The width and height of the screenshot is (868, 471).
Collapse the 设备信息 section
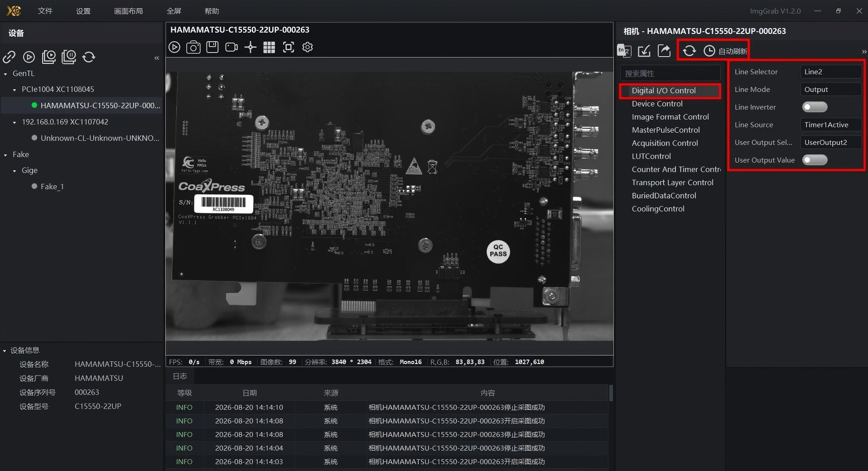5,351
